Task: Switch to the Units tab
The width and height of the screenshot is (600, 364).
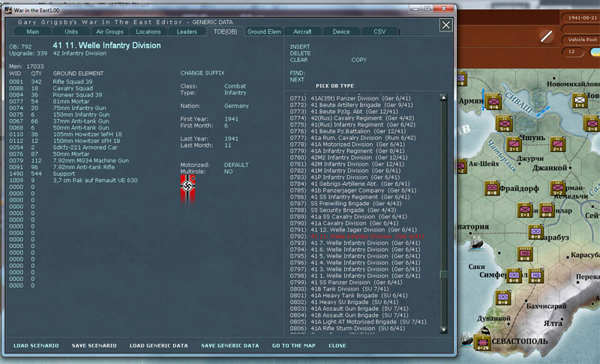Action: coord(71,31)
